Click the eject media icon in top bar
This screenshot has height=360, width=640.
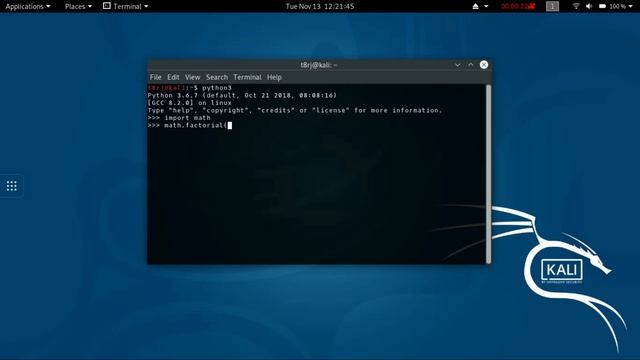(x=476, y=6)
